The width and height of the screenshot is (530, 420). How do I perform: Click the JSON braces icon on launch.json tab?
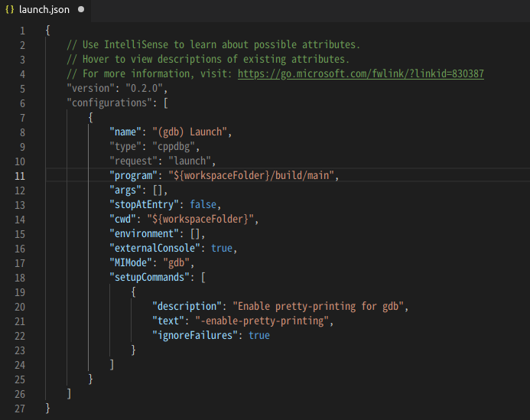[10, 9]
